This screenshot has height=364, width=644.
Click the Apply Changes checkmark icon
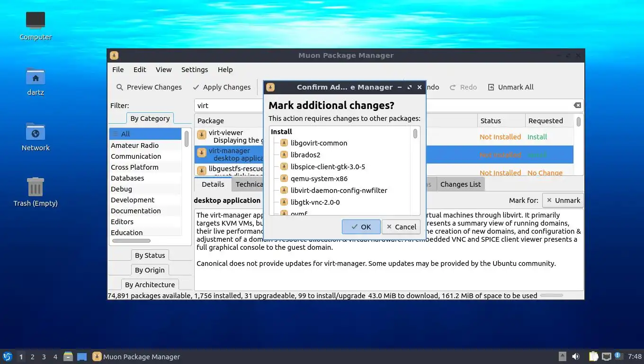click(196, 87)
